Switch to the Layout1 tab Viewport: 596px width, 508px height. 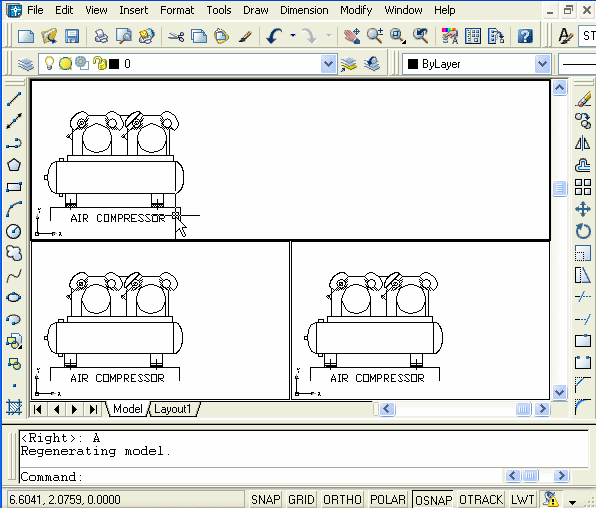point(172,409)
